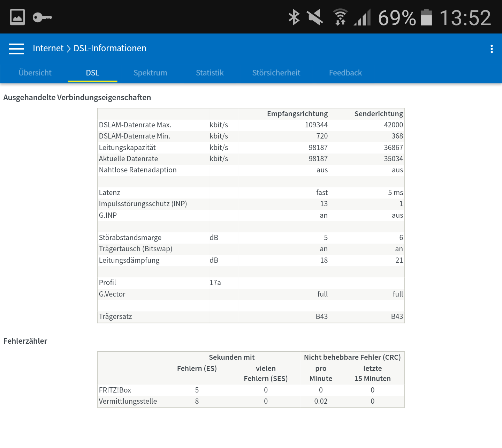Click the Aktuelle Datenrate row label
The image size is (502, 448).
(128, 159)
